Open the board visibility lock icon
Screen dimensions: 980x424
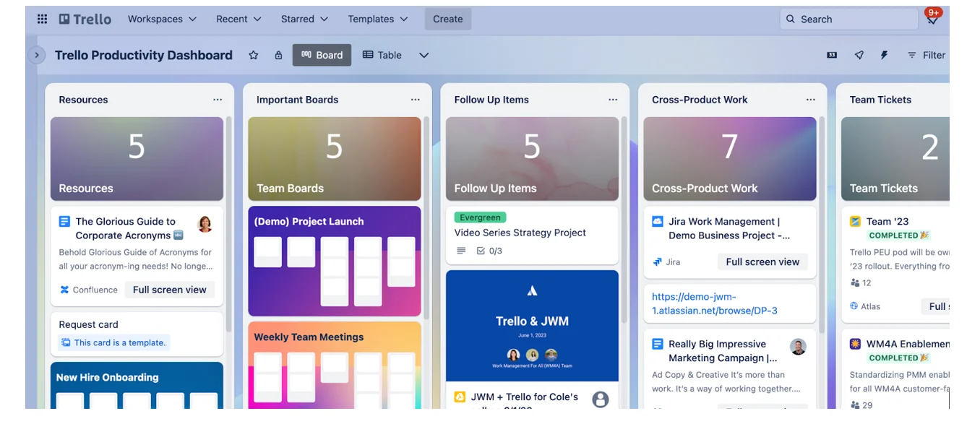pyautogui.click(x=278, y=55)
